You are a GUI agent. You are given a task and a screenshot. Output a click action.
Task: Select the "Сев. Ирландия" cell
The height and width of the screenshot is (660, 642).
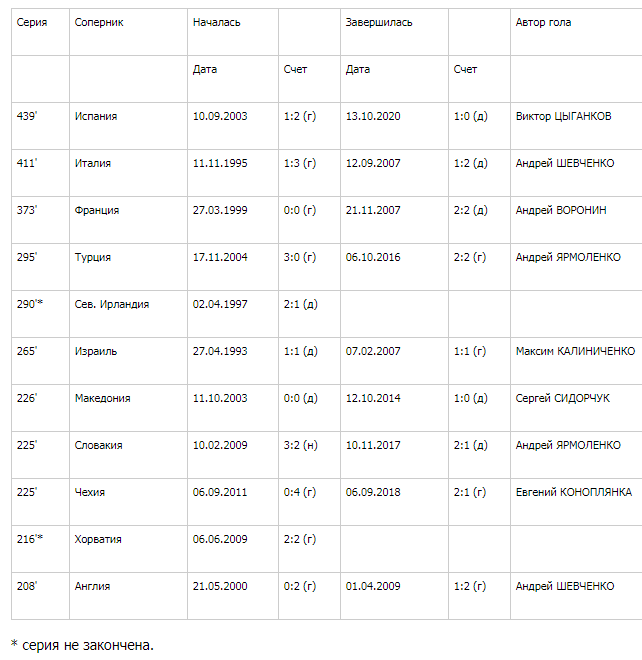coord(112,304)
